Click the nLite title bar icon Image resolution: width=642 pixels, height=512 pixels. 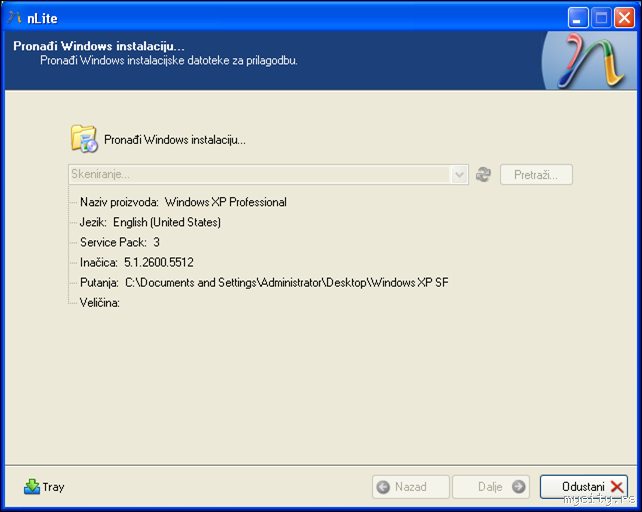click(x=15, y=18)
